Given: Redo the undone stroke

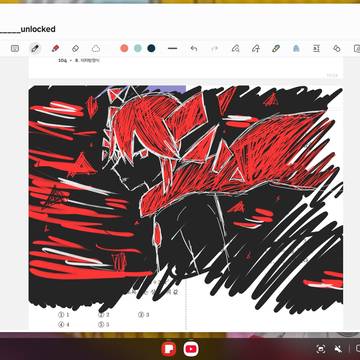Looking at the screenshot, I should [214, 49].
